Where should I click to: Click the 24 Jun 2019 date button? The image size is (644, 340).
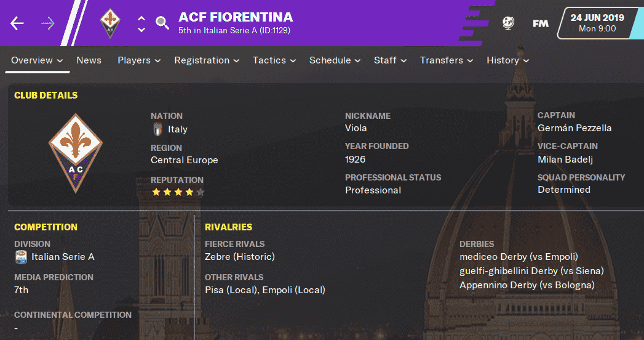tap(598, 23)
